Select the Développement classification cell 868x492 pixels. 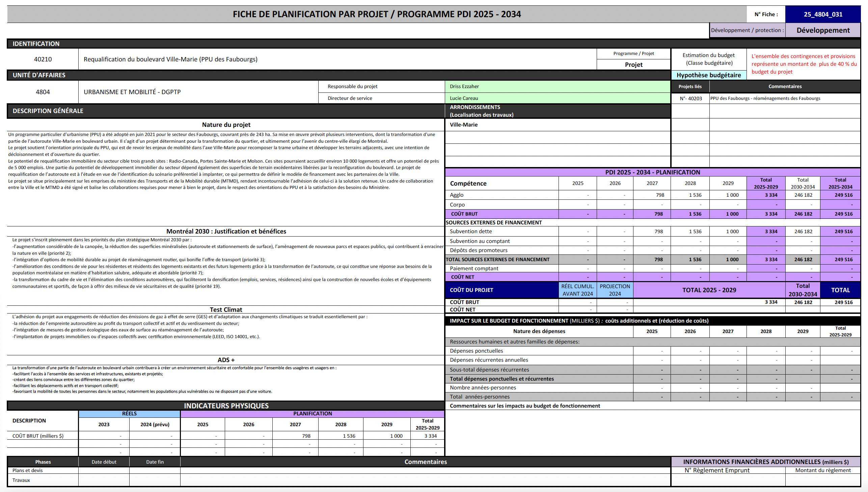click(823, 30)
